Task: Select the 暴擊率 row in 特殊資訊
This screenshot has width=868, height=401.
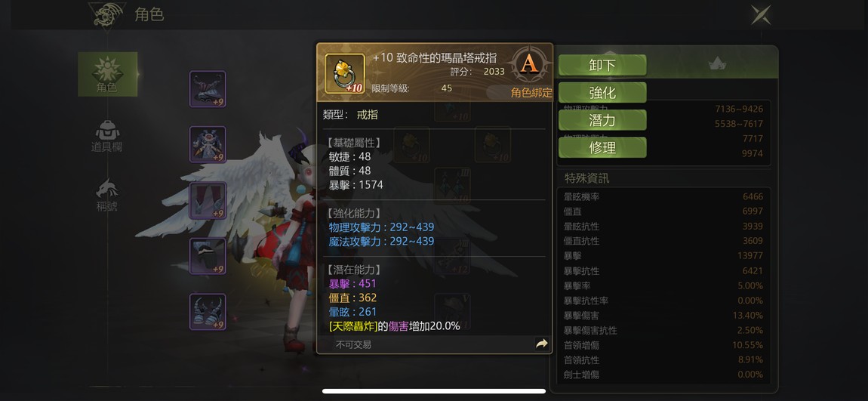Action: [663, 285]
